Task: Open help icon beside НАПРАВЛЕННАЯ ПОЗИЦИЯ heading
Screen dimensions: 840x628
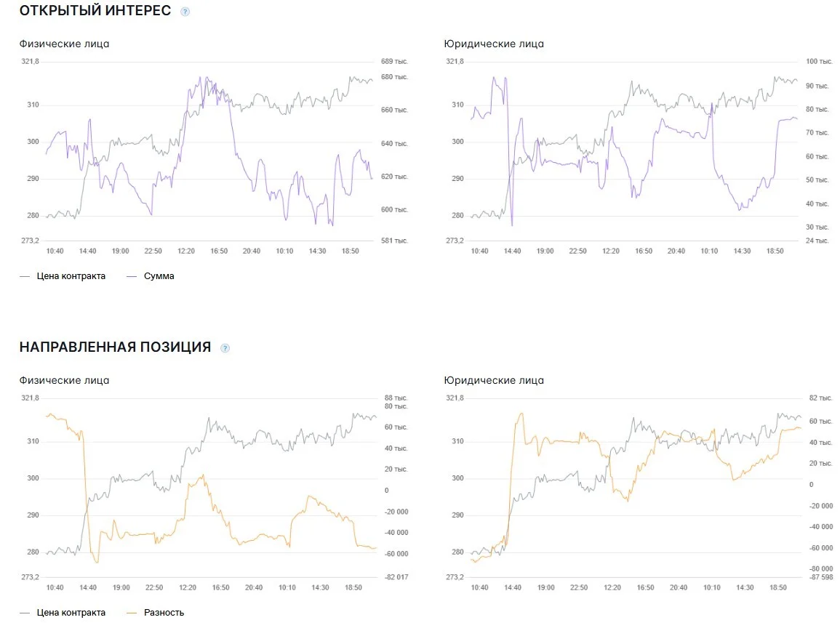Action: coord(225,348)
